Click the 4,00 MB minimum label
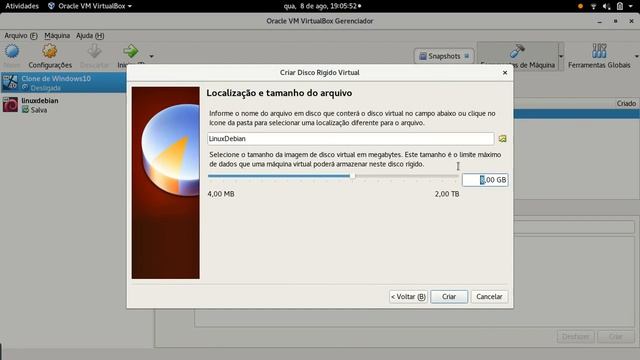This screenshot has height=360, width=640. click(221, 194)
